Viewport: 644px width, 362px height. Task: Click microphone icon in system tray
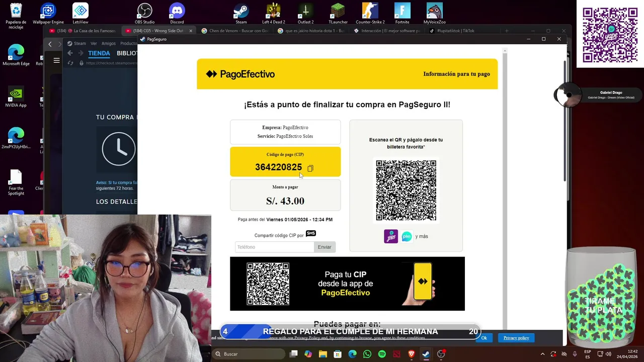pos(575,354)
